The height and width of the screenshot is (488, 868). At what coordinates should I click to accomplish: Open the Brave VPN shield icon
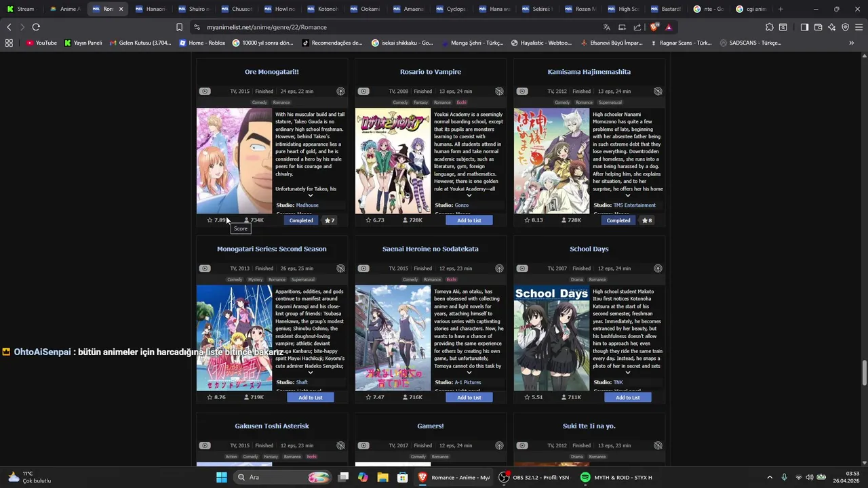845,27
